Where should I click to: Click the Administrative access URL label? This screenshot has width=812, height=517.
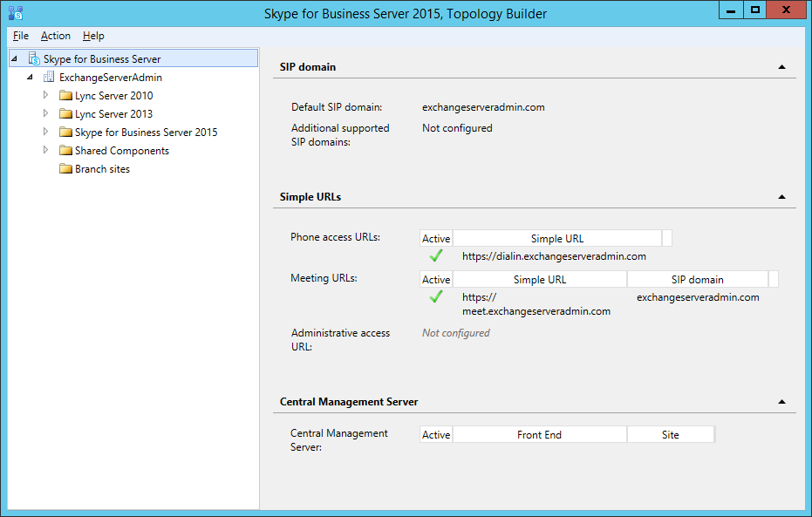[x=340, y=339]
